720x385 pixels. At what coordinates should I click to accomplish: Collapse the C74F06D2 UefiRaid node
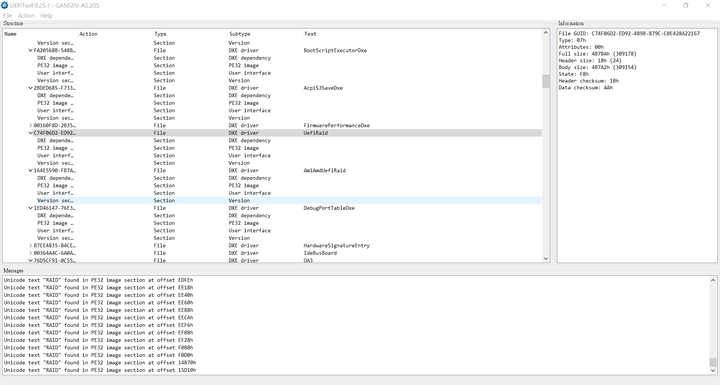(31, 133)
